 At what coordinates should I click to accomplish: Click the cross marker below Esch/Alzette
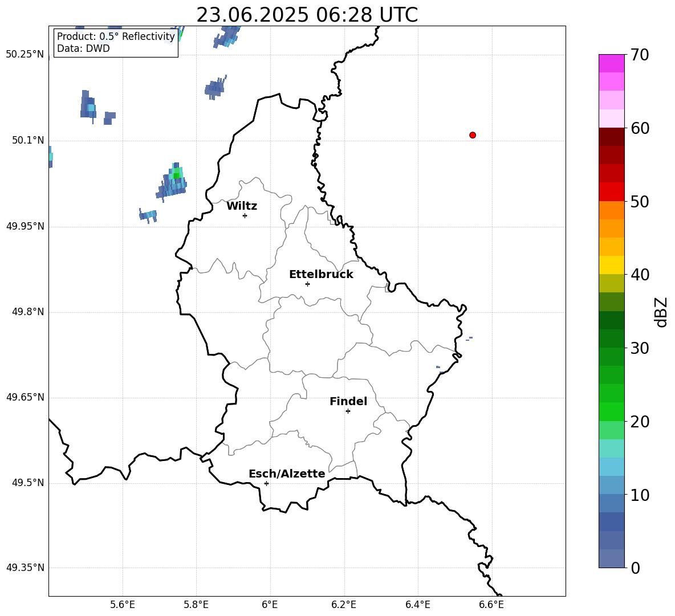click(266, 483)
